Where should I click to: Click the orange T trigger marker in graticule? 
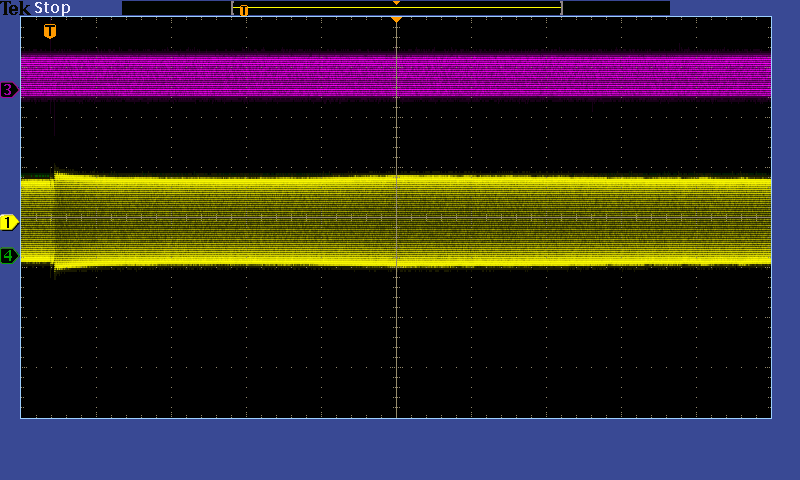50,31
